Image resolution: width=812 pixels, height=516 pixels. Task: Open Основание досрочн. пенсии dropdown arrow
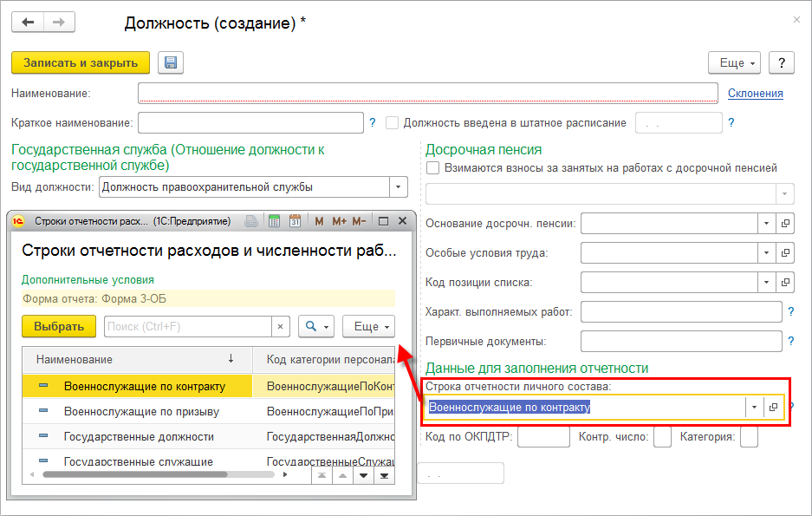point(766,224)
